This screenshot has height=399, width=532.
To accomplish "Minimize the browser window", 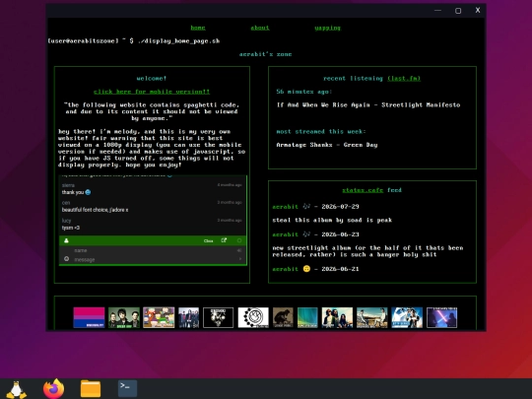I will (438, 11).
